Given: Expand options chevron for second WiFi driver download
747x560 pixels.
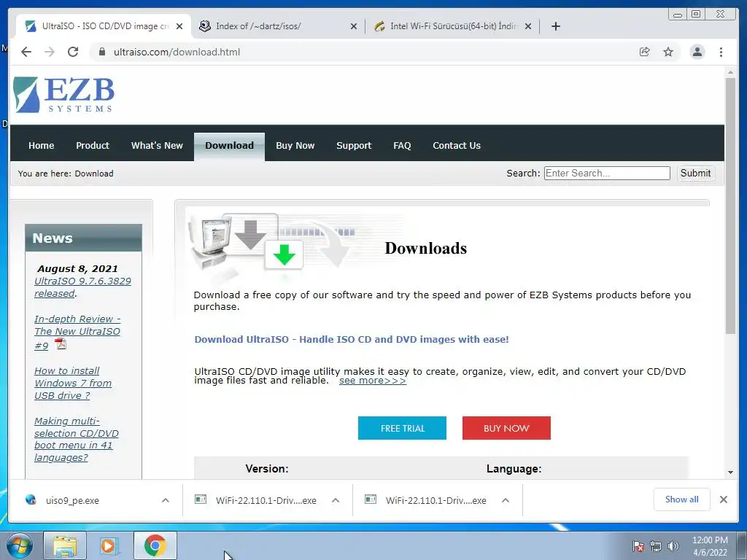Looking at the screenshot, I should 506,500.
